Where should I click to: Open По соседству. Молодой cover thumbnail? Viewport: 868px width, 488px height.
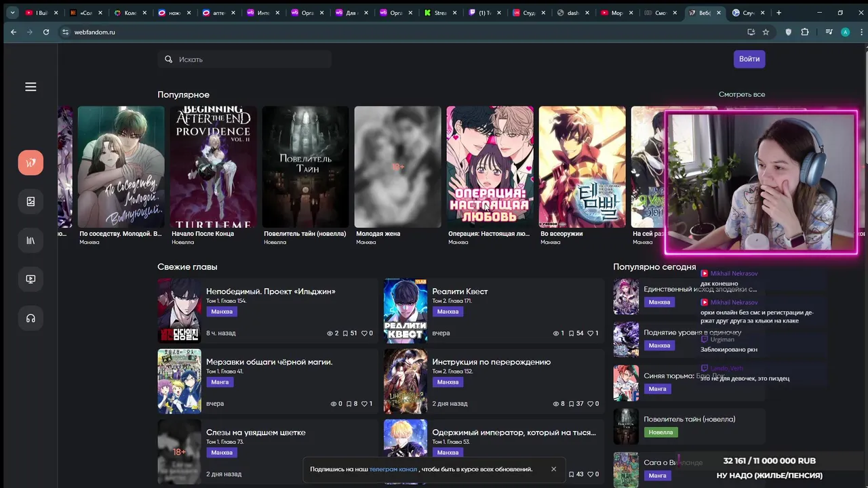pos(121,167)
